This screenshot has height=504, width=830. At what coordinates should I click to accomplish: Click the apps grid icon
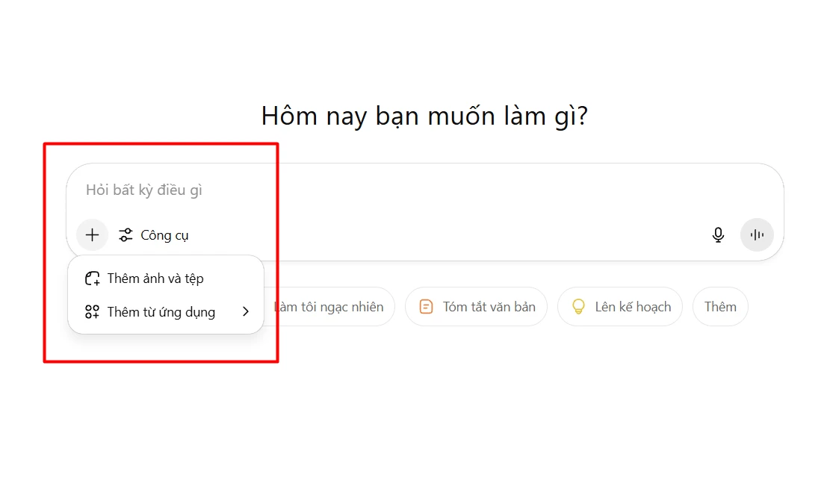(92, 312)
